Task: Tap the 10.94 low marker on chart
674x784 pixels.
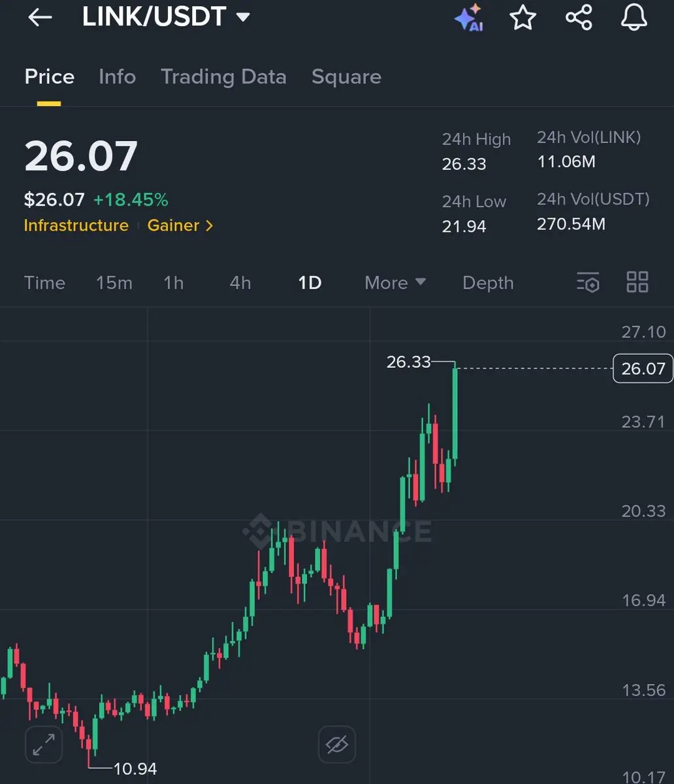Action: point(136,769)
